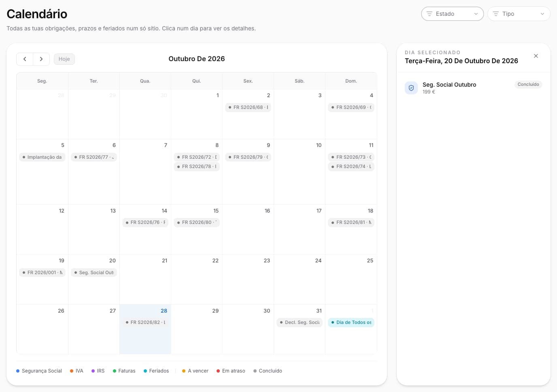This screenshot has width=557, height=392.
Task: Open the Seg. Social Outubro detail entry
Action: (x=474, y=88)
